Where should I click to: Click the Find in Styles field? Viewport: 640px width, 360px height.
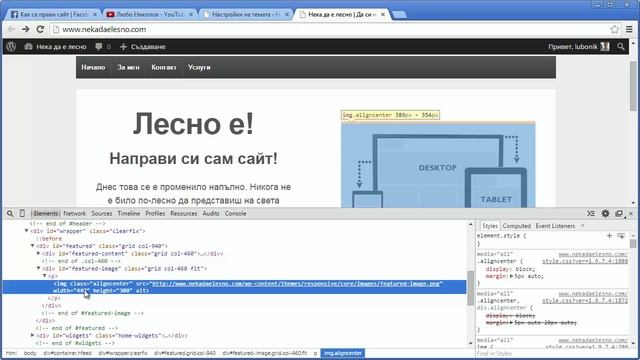coord(553,353)
